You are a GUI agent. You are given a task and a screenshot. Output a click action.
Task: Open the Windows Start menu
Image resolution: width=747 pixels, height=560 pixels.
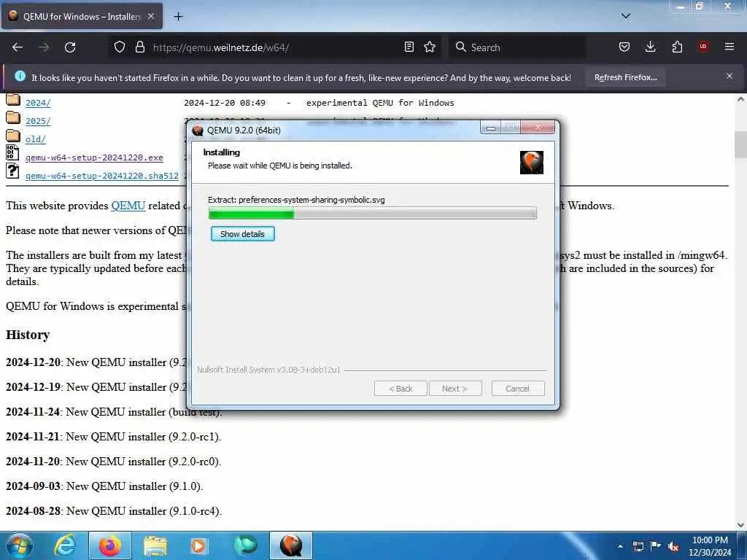click(18, 545)
